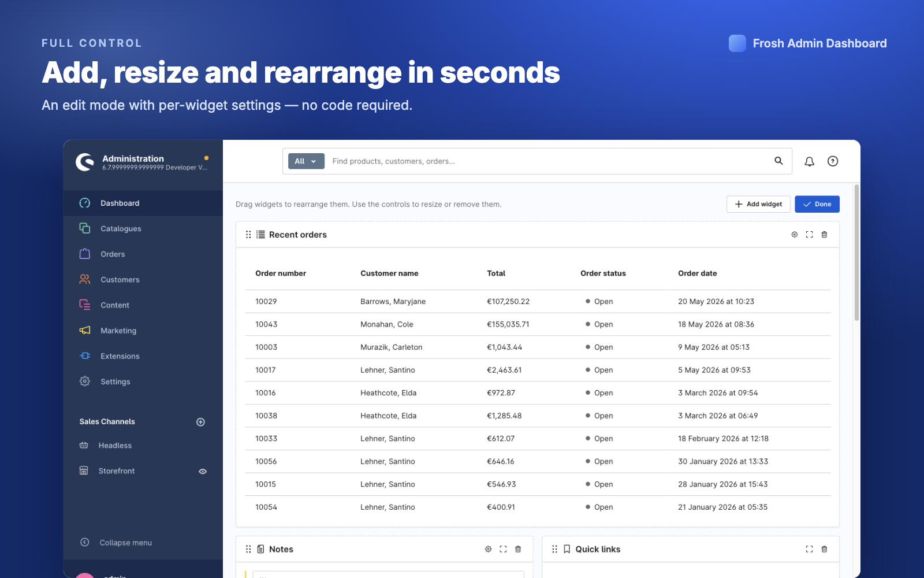The image size is (924, 578).
Task: Navigate to Customers section
Action: [x=143, y=279]
